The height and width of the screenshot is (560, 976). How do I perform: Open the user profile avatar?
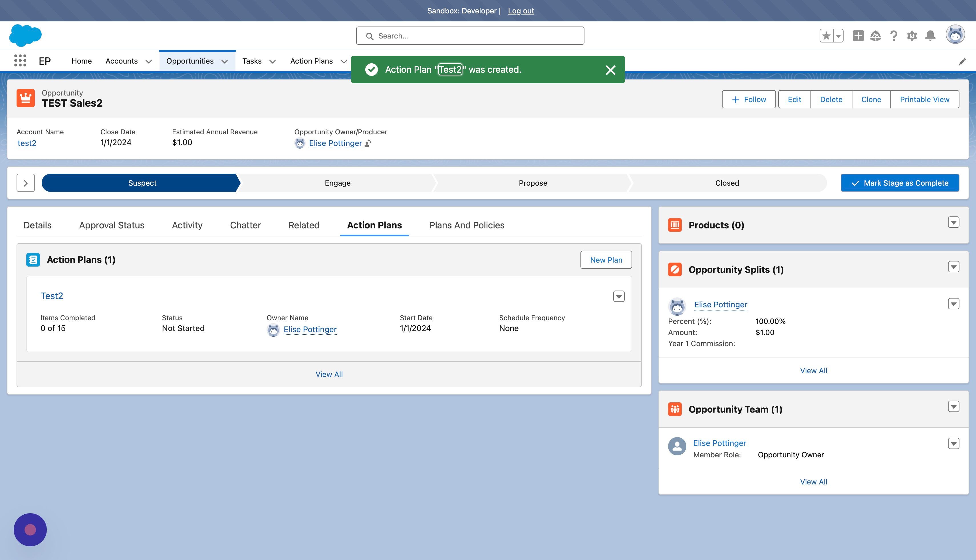coord(955,35)
